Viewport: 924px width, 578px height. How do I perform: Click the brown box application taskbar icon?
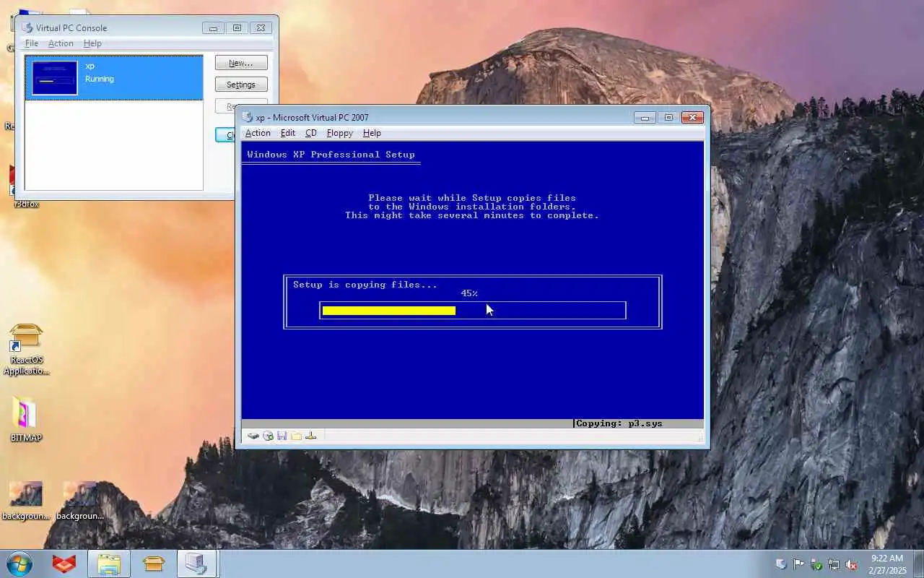click(x=154, y=564)
